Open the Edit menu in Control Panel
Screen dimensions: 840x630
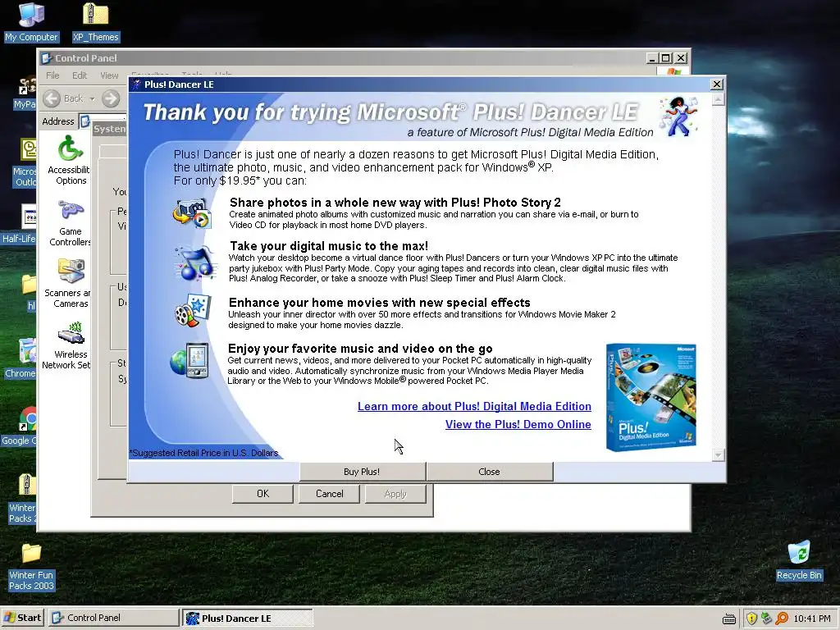point(80,75)
